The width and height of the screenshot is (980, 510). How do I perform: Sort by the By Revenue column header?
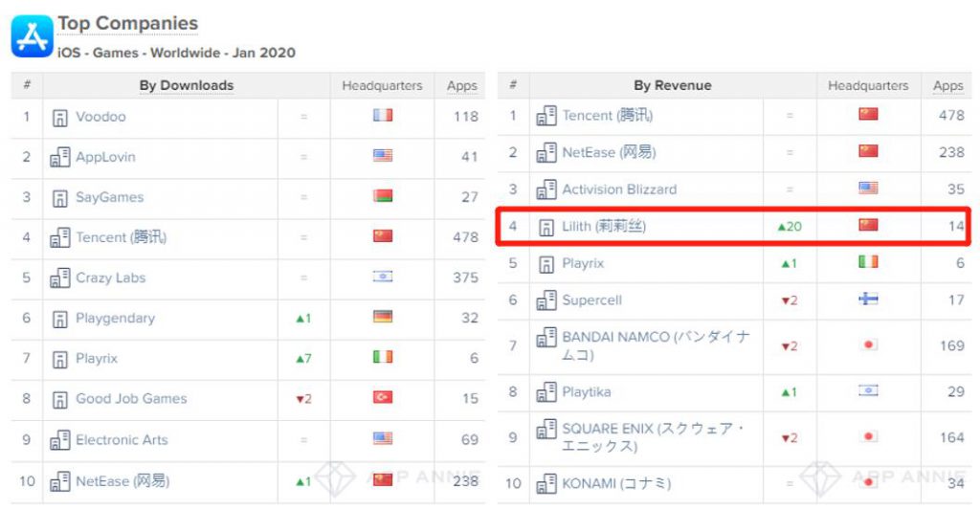pyautogui.click(x=673, y=85)
